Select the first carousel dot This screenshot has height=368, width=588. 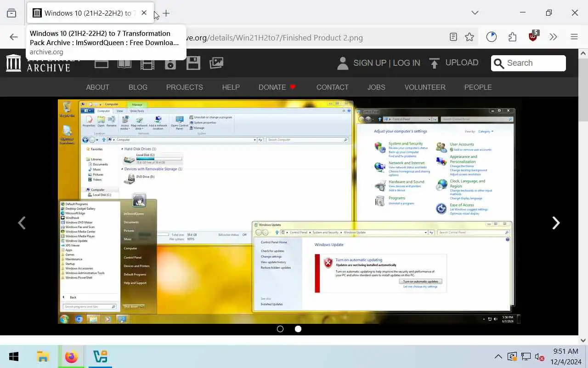click(280, 329)
